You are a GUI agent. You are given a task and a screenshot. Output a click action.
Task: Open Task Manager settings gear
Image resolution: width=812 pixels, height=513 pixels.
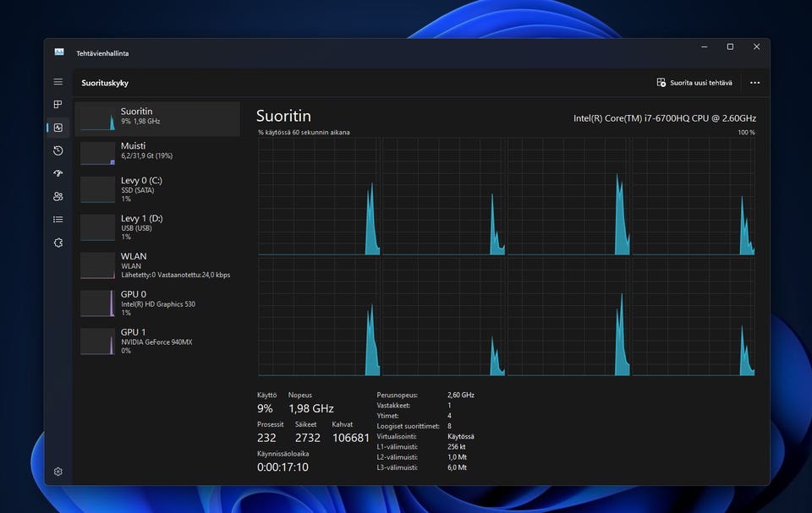[x=58, y=472]
